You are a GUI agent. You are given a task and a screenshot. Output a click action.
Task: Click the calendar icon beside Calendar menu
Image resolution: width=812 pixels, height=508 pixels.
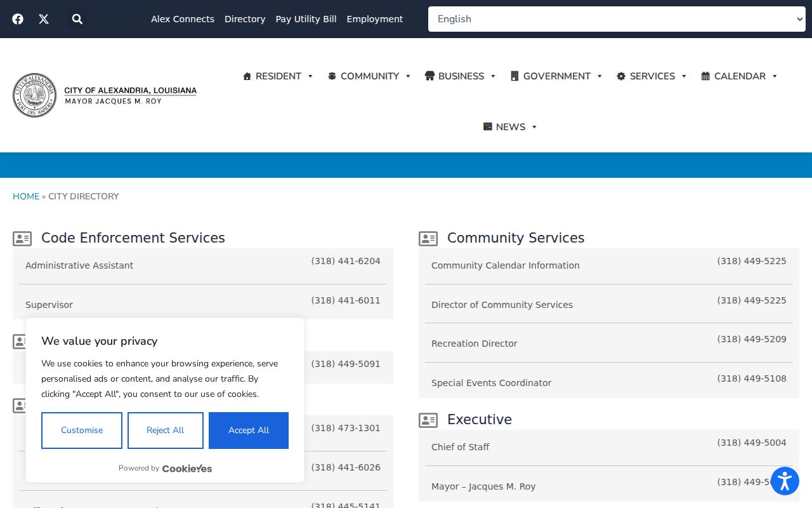(x=705, y=76)
